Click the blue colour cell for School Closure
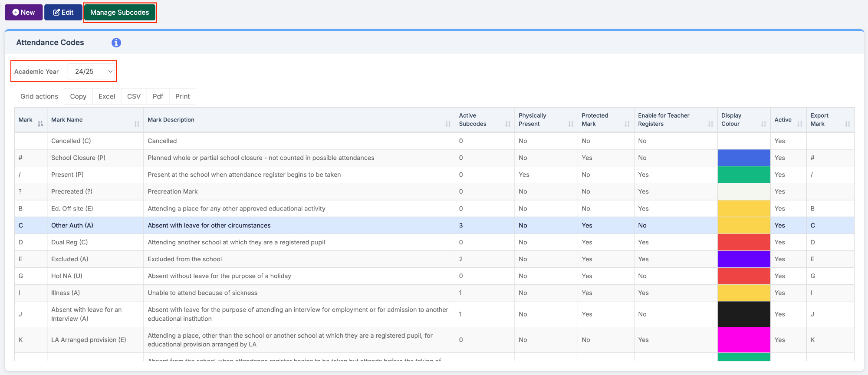 tap(744, 158)
